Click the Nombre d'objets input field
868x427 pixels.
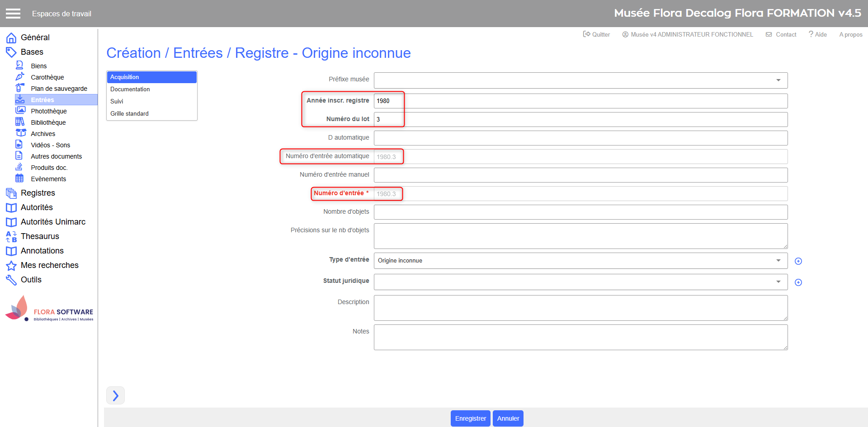click(x=580, y=212)
